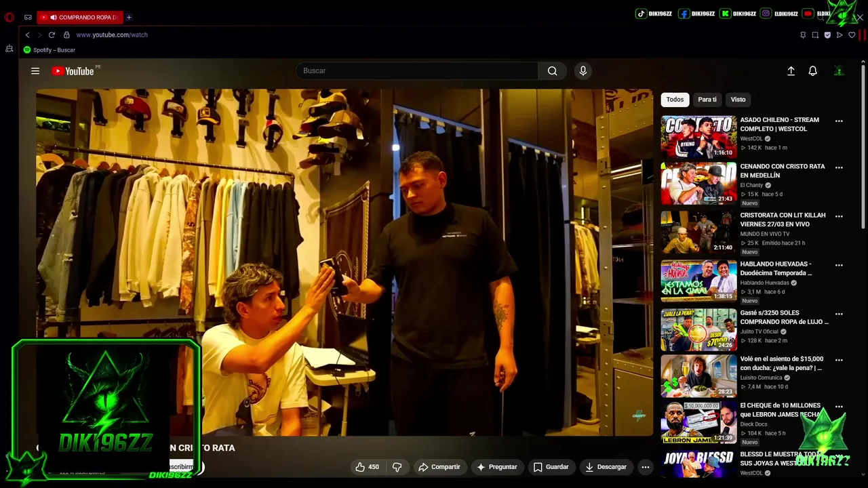
Task: Click the Buscar search input field
Action: click(417, 71)
